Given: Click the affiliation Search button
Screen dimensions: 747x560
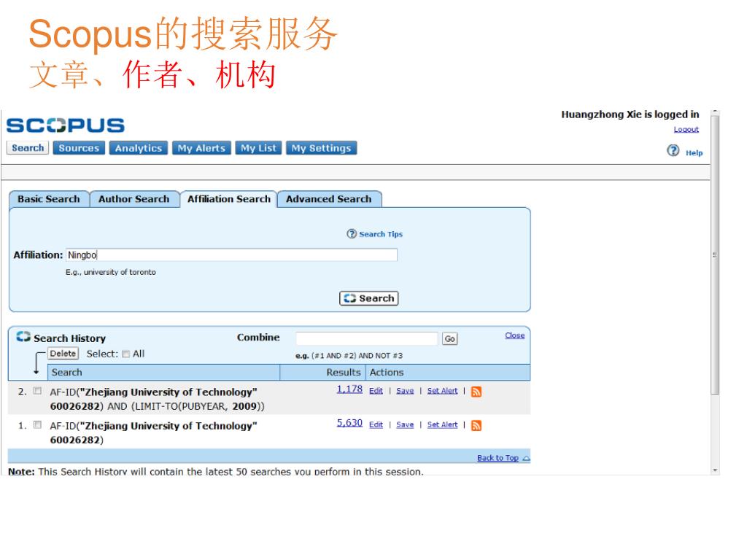Looking at the screenshot, I should coord(368,298).
